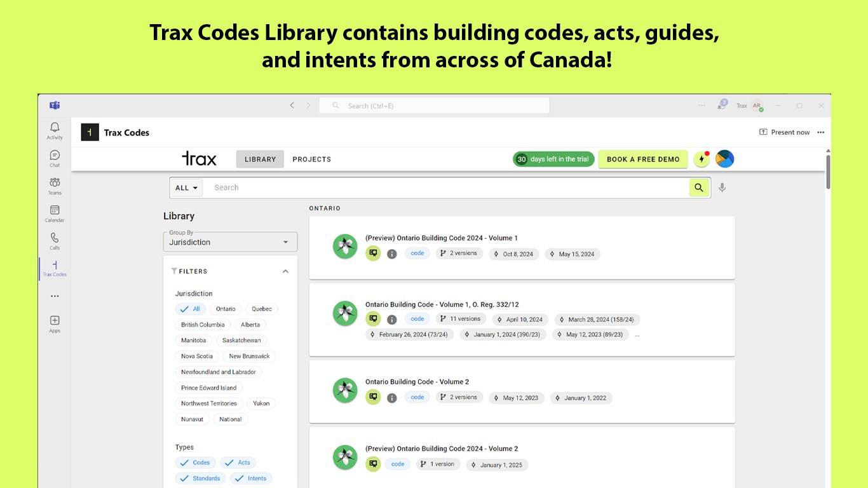Toggle the Acts type filter

[x=238, y=463]
